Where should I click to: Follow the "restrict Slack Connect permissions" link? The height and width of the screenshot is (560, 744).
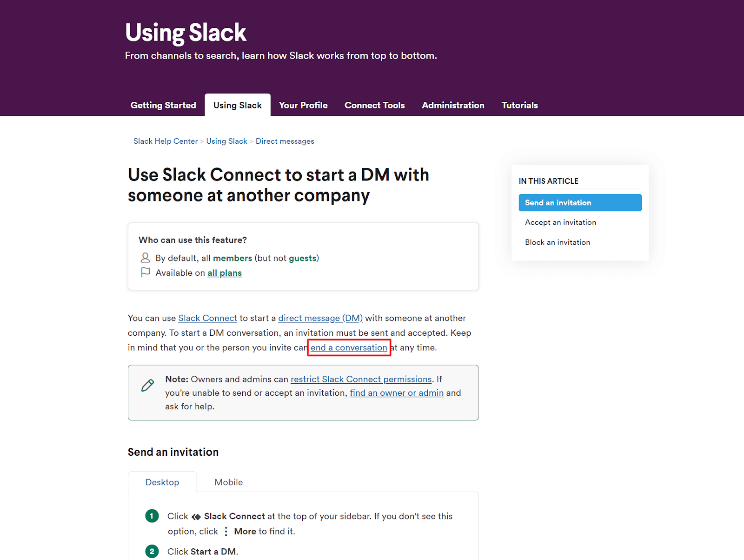pos(361,379)
